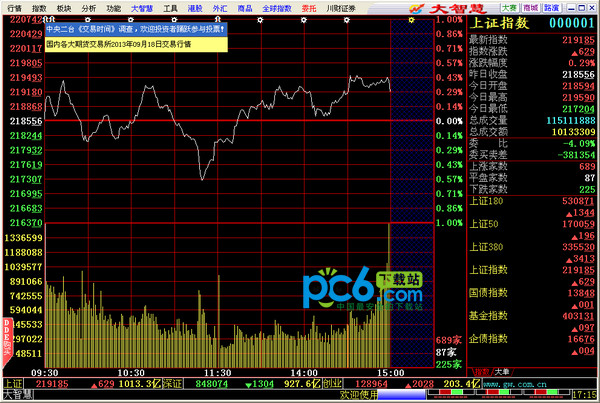The image size is (600, 403).
Task: Click the stock code 000001
Action: pyautogui.click(x=572, y=23)
